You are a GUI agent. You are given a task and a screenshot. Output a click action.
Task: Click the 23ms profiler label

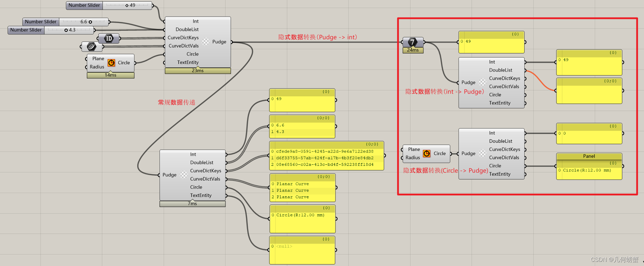tap(198, 71)
